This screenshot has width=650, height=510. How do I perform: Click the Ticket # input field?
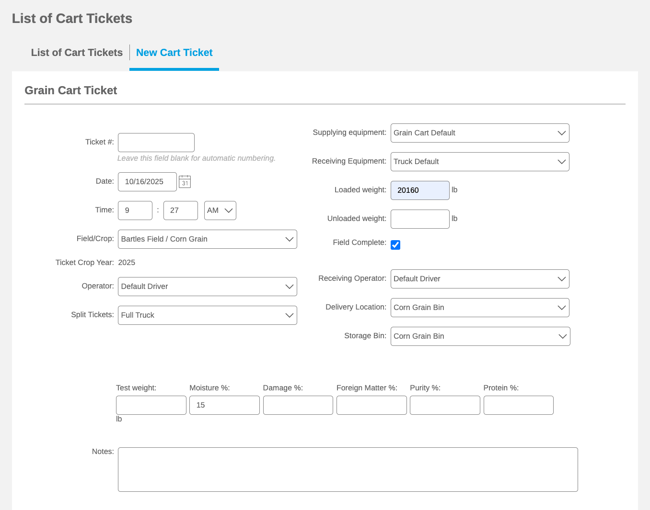click(x=156, y=143)
